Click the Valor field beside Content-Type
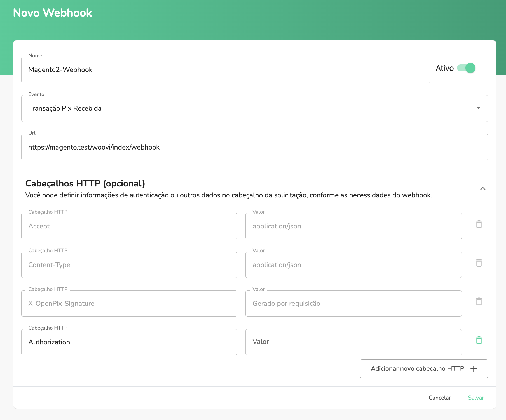This screenshot has width=506, height=420. [x=353, y=265]
